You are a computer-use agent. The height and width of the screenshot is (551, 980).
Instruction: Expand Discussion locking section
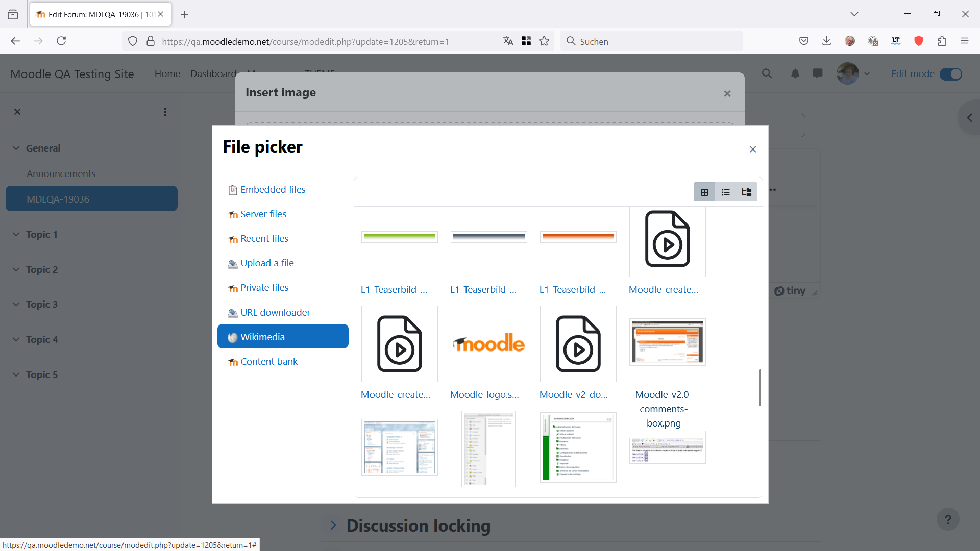click(333, 525)
